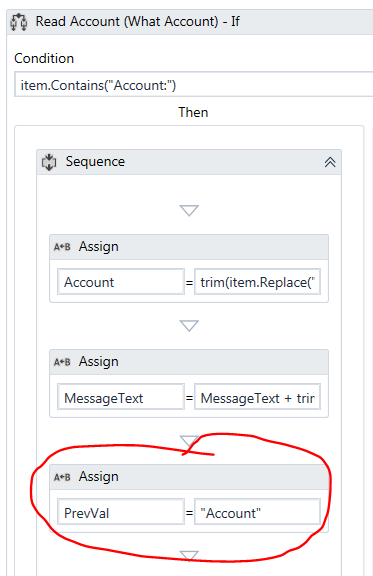
Task: Edit the trim(item.Replace( value expression
Action: pos(257,282)
